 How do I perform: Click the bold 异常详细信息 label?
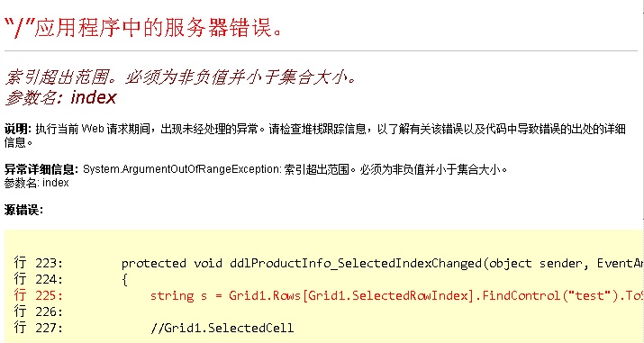point(41,169)
